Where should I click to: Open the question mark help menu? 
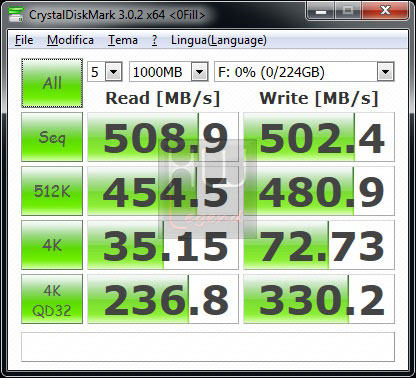pos(154,40)
